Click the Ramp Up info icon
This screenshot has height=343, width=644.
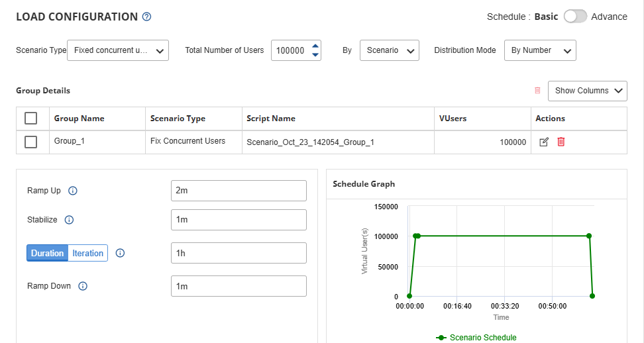point(73,191)
